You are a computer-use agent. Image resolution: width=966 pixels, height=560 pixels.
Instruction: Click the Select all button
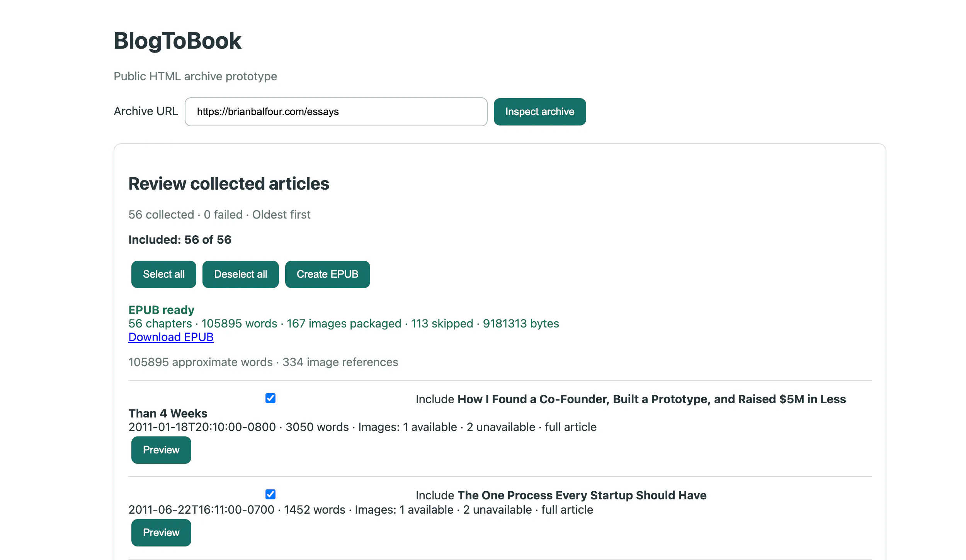pyautogui.click(x=163, y=274)
